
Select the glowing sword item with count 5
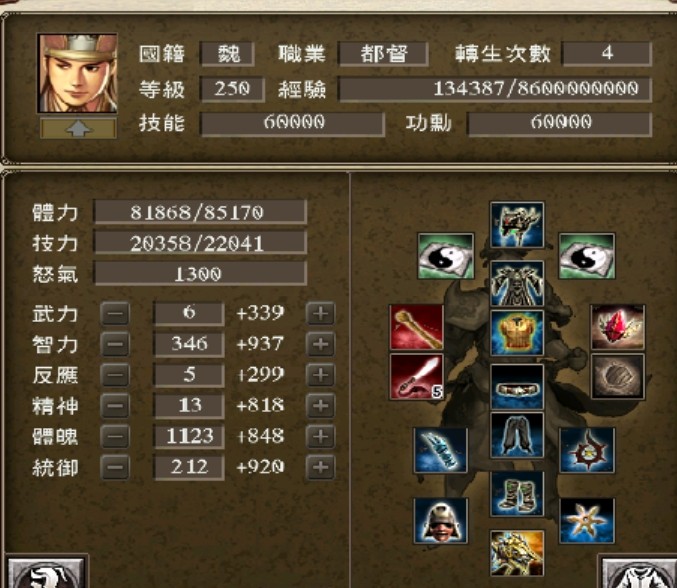pos(417,376)
